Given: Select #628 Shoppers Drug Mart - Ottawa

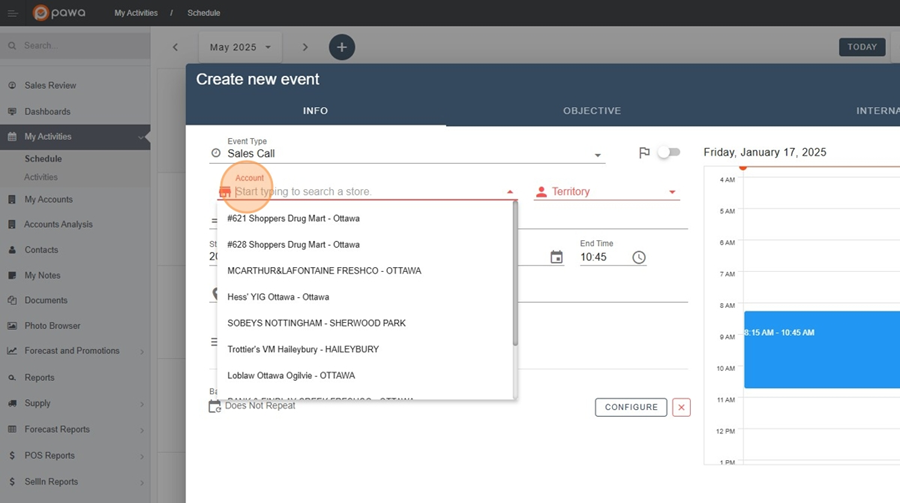Looking at the screenshot, I should coord(365,245).
